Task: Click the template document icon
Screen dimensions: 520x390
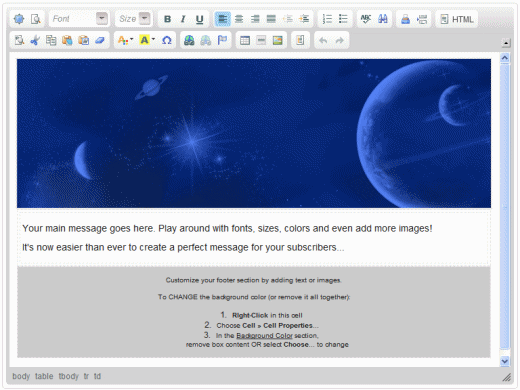Action: coord(300,40)
